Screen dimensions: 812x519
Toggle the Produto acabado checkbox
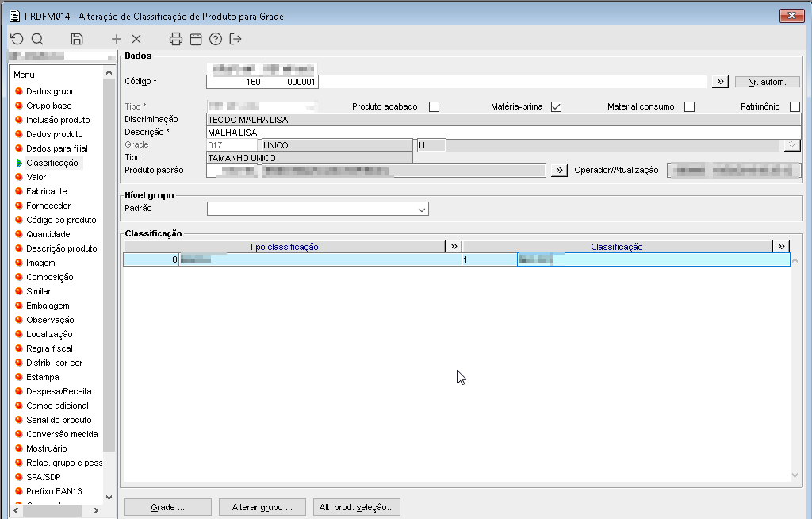click(434, 106)
